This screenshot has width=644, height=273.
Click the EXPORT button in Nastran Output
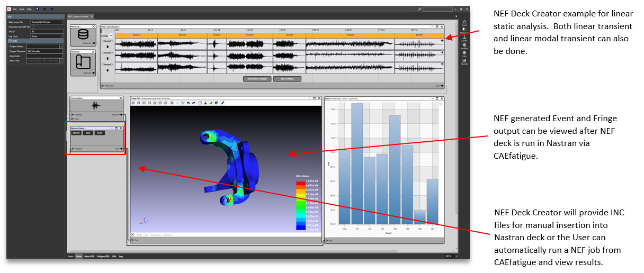pyautogui.click(x=77, y=133)
